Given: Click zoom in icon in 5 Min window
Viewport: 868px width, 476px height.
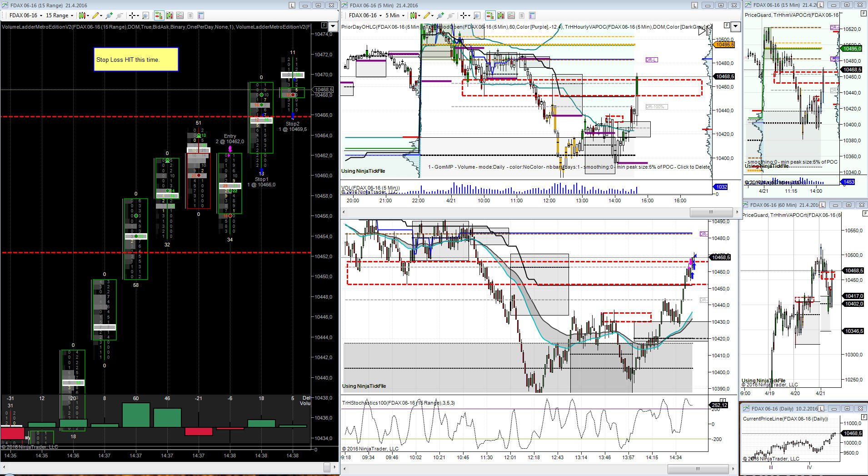Looking at the screenshot, I should point(440,15).
